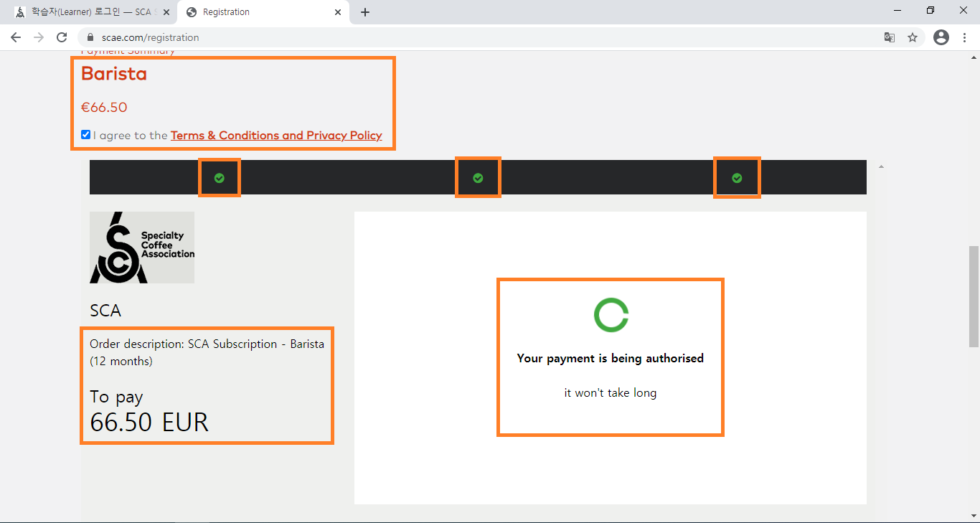Image resolution: width=980 pixels, height=523 pixels.
Task: Click scroll down arrow of page scrollbar
Action: point(974,516)
